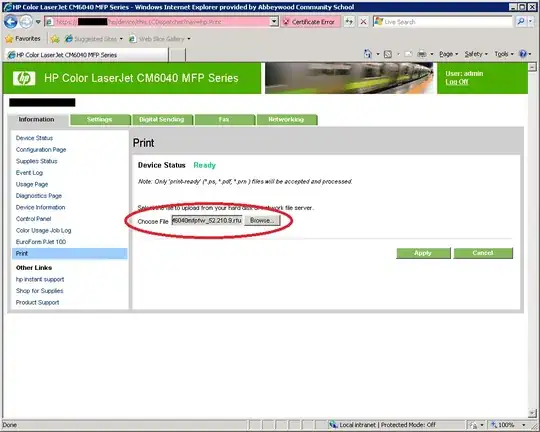Click the Add to Favorites bar icon
This screenshot has width=540, height=432.
pyautogui.click(x=55, y=39)
